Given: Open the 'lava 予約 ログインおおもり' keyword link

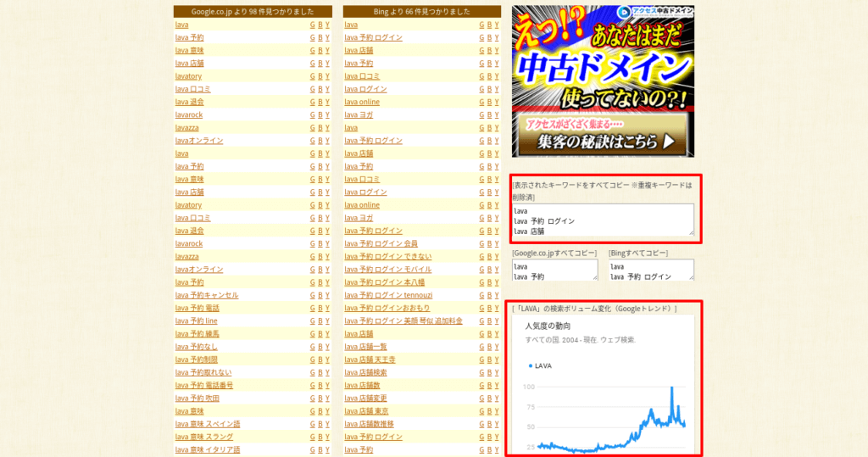Looking at the screenshot, I should click(387, 308).
